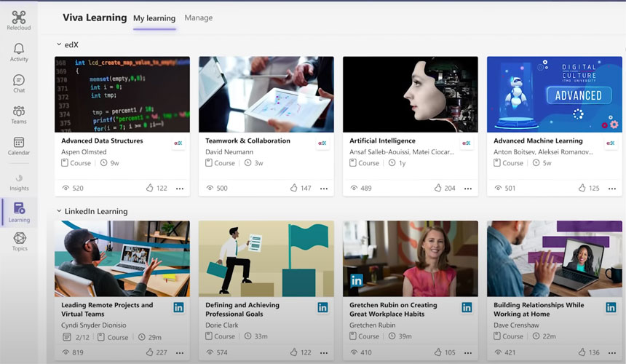Open the Leading Remote Projects thumbnail
Image resolution: width=626 pixels, height=364 pixels.
pyautogui.click(x=122, y=258)
